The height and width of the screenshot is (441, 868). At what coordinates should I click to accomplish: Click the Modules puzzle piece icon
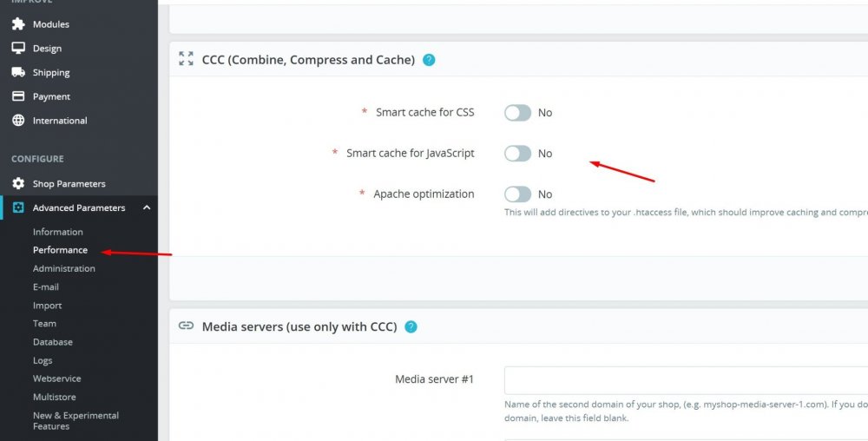pos(17,24)
